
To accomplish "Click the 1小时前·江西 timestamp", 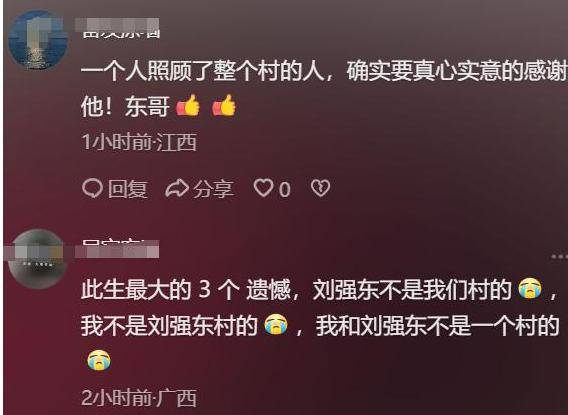I will (139, 142).
